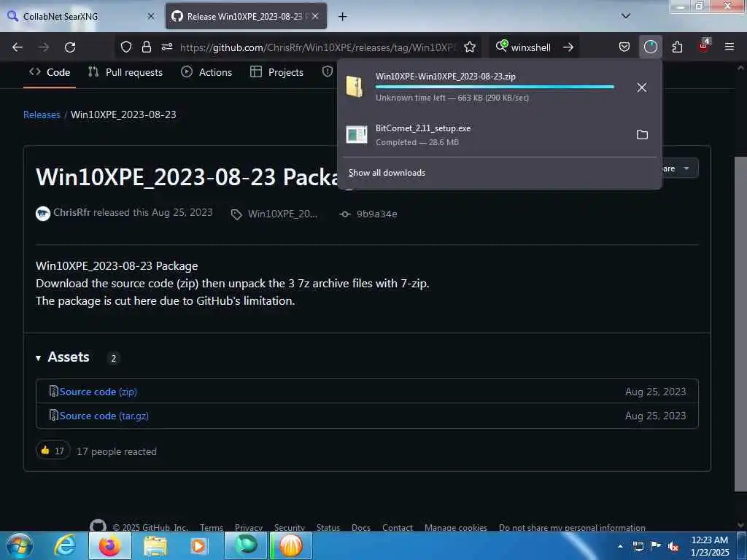Open ChrisRfr's profile avatar
The height and width of the screenshot is (560, 747).
pyautogui.click(x=43, y=214)
